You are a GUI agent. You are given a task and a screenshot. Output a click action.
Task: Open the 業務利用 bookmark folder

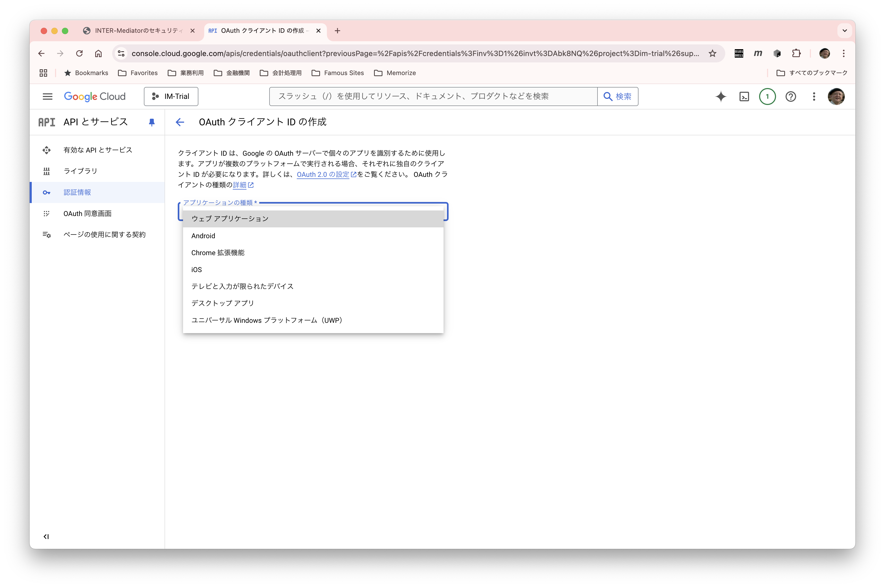click(186, 73)
